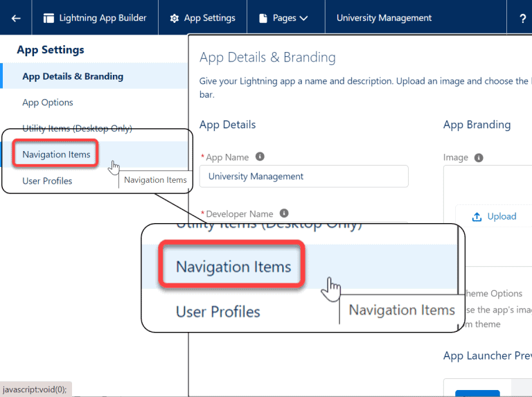Click the App Name input field
532x397 pixels.
(303, 176)
